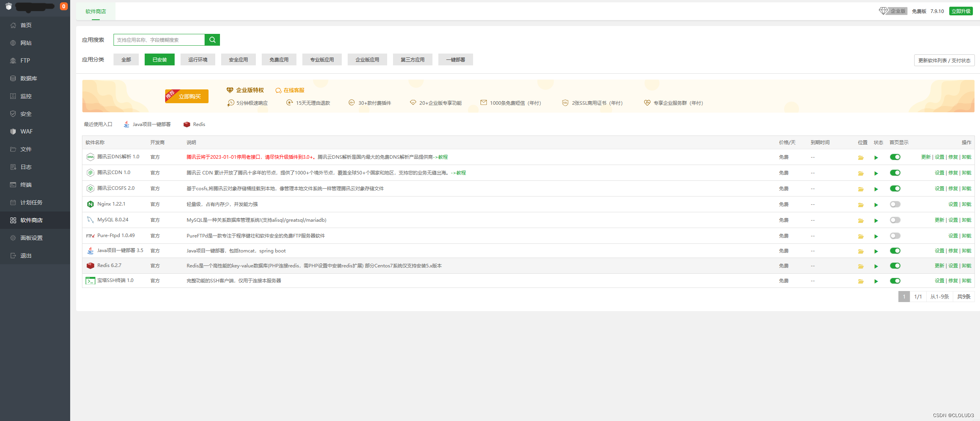The image size is (980, 421).
Task: Click the status play icon for Java项目一键部署
Action: point(876,251)
